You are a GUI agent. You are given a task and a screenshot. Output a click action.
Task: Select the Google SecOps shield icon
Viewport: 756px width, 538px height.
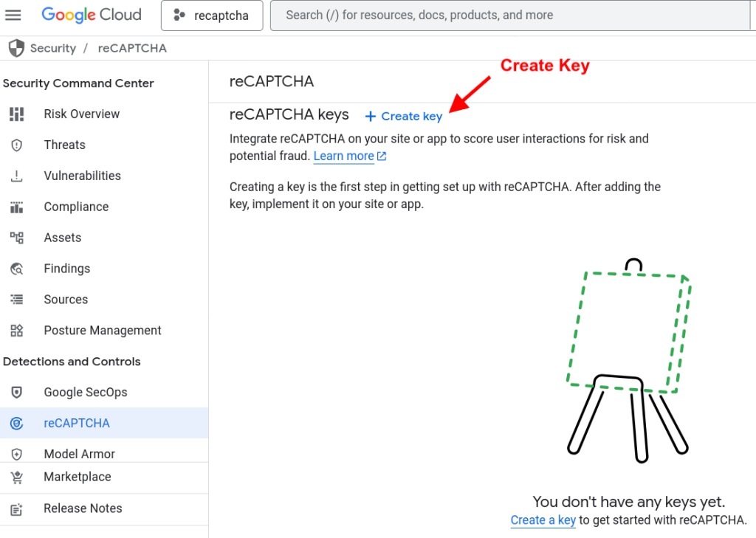point(16,392)
